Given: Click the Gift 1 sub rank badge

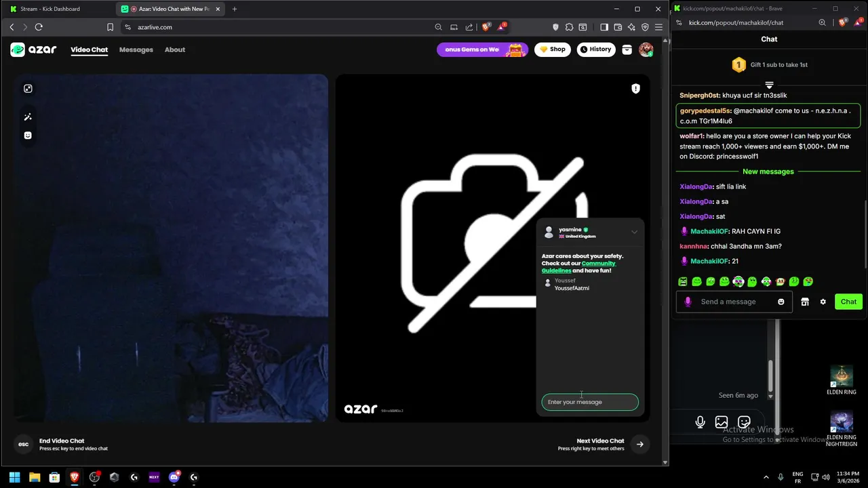Looking at the screenshot, I should pyautogui.click(x=738, y=65).
